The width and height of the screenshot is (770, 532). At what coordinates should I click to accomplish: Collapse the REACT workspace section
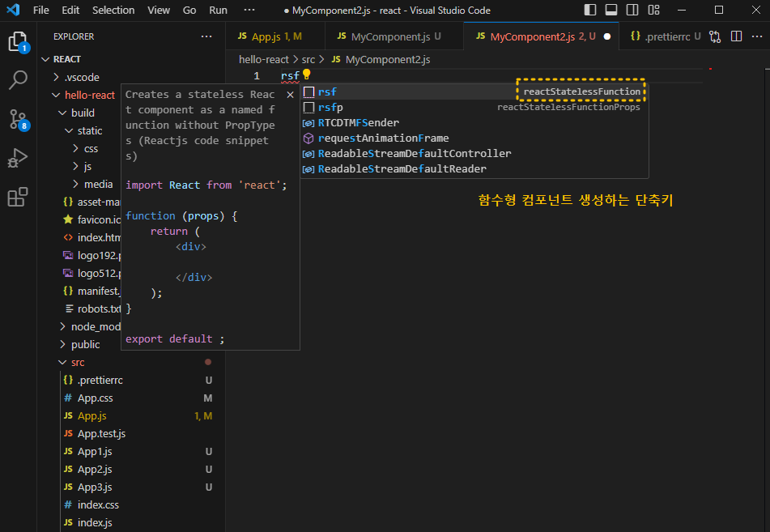click(133, 59)
